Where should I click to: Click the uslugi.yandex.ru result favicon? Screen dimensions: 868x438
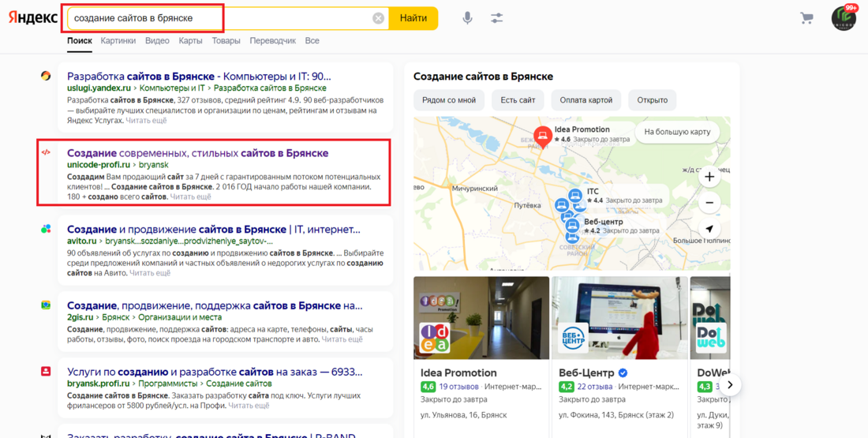click(x=46, y=76)
